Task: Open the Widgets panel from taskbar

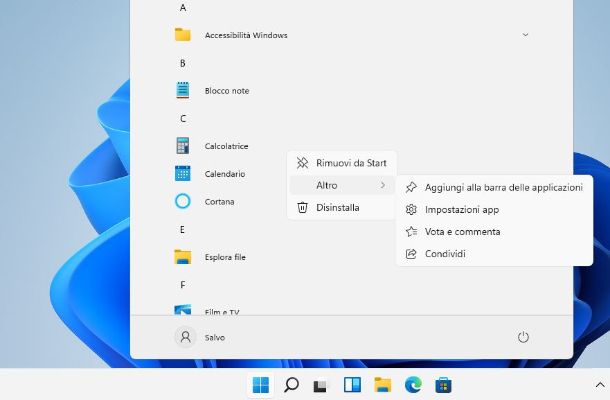Action: tap(352, 385)
